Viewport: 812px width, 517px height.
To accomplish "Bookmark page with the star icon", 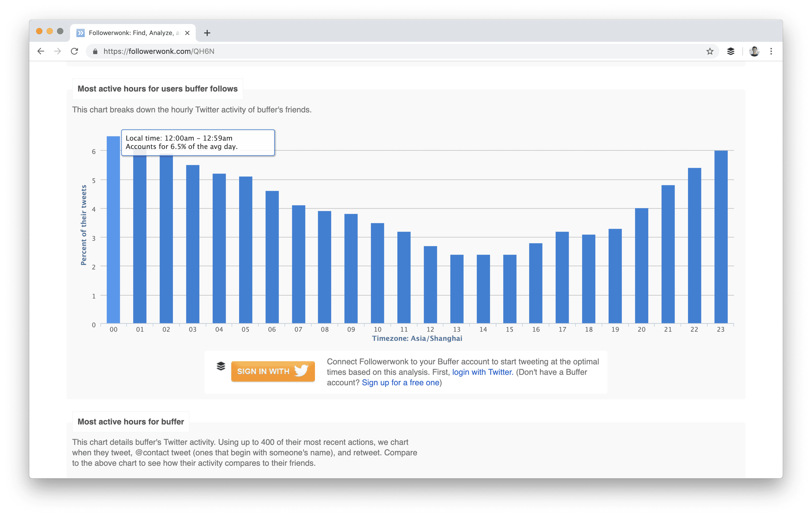I will click(x=710, y=51).
